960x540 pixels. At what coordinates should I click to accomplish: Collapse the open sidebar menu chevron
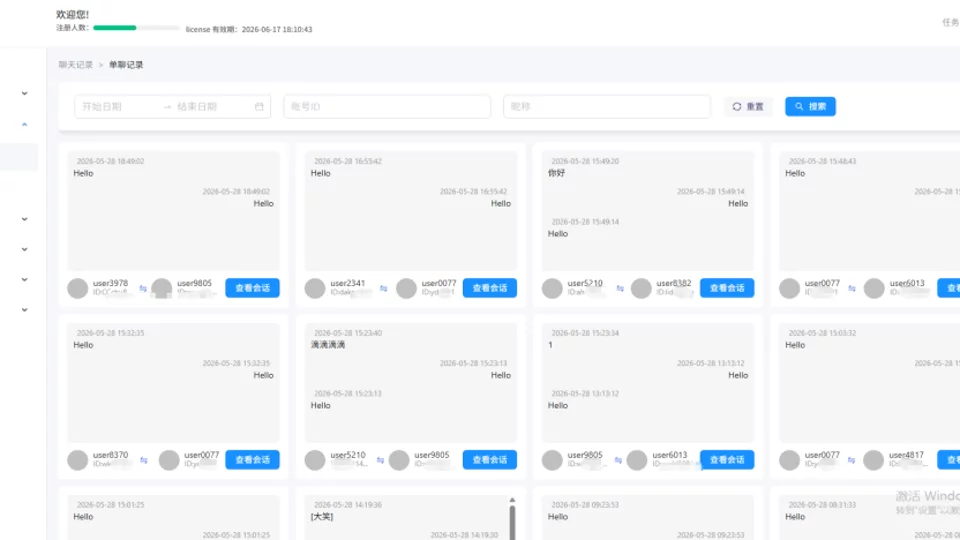[24, 124]
